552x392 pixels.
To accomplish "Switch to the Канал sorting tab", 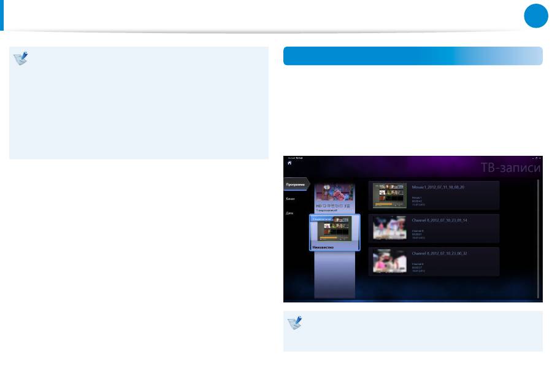I will pyautogui.click(x=290, y=199).
